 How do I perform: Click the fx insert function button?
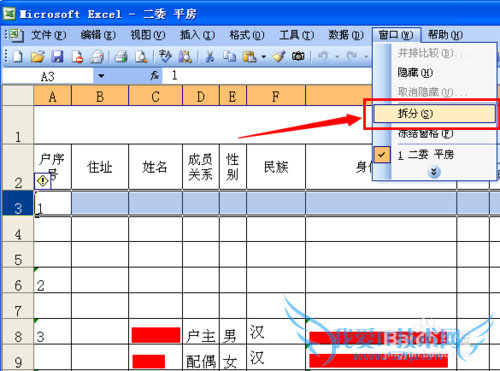tap(154, 76)
